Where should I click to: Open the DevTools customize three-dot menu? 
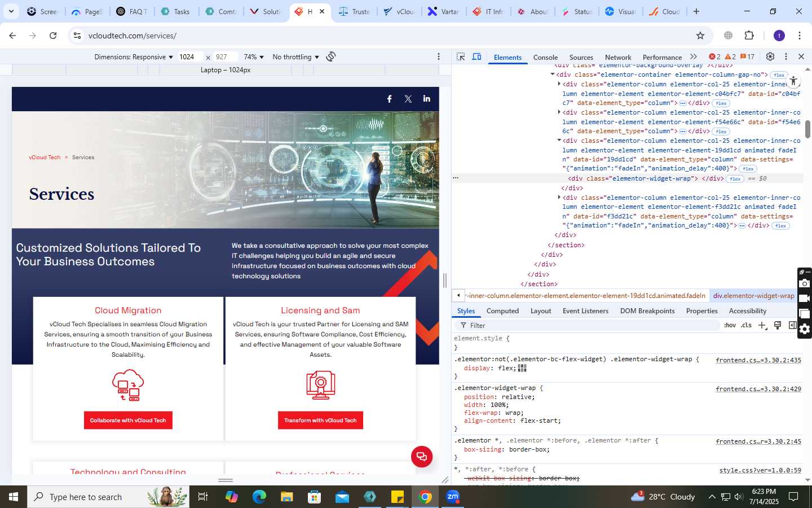pyautogui.click(x=785, y=56)
